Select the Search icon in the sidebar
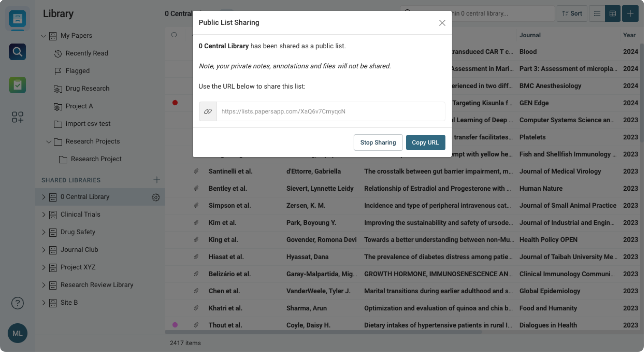 17,51
